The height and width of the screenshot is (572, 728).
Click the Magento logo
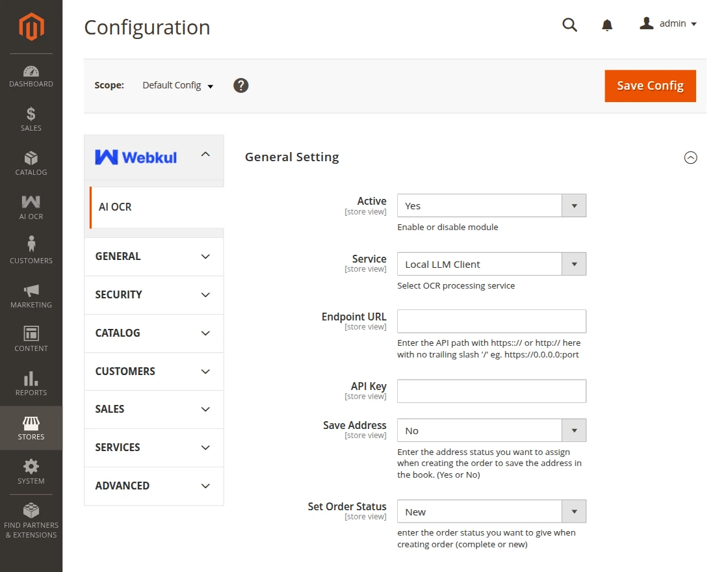coord(31,26)
